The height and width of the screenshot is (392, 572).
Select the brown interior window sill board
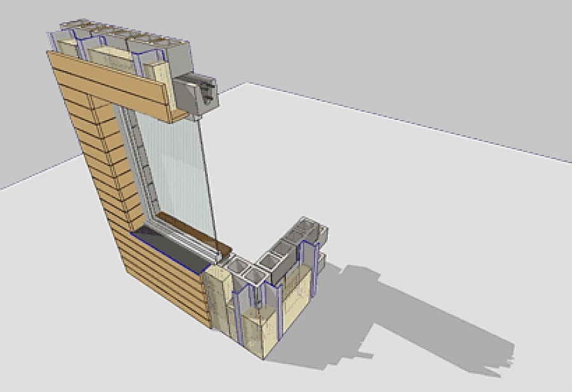[x=196, y=234]
